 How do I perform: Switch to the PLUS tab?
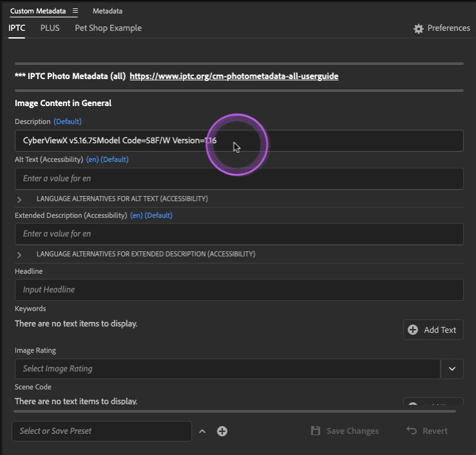[x=50, y=28]
